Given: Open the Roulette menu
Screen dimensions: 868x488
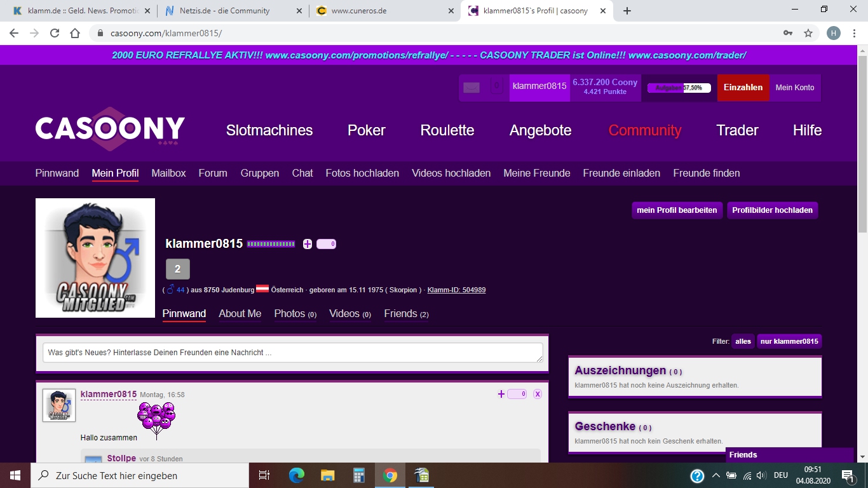Looking at the screenshot, I should pyautogui.click(x=447, y=130).
